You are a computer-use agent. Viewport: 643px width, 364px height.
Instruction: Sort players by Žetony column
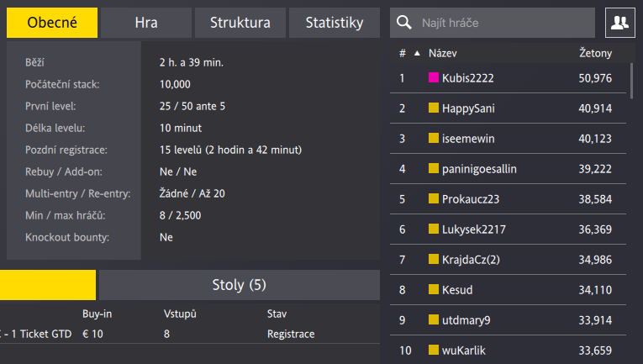[x=595, y=54]
